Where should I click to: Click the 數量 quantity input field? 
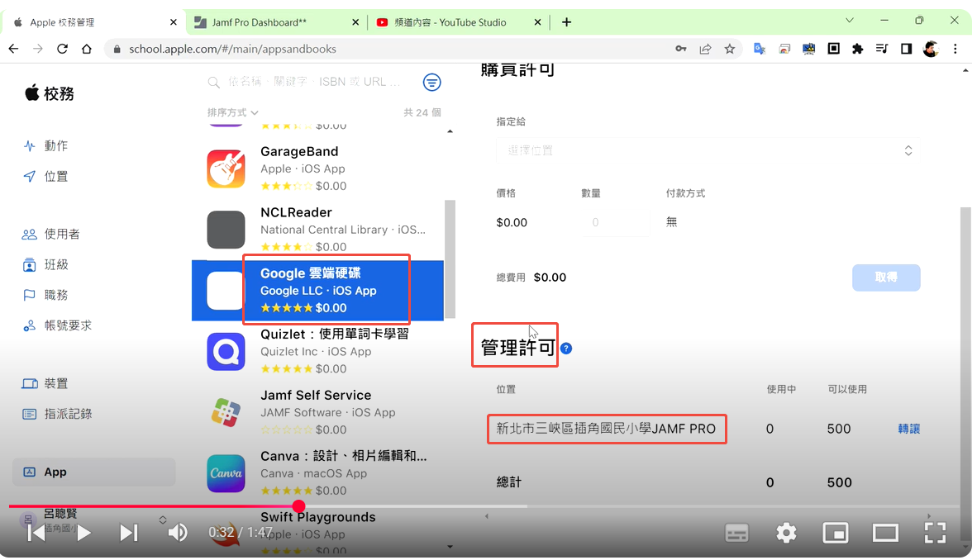click(615, 222)
